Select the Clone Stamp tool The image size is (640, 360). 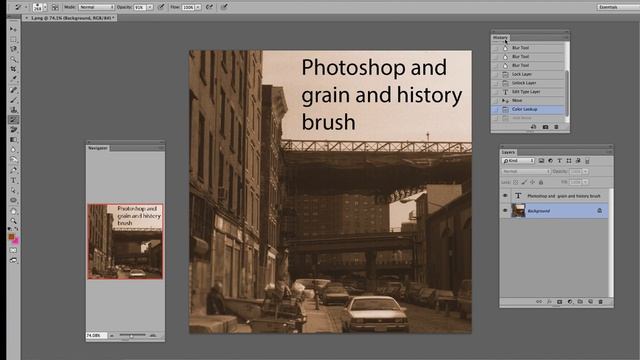click(13, 110)
